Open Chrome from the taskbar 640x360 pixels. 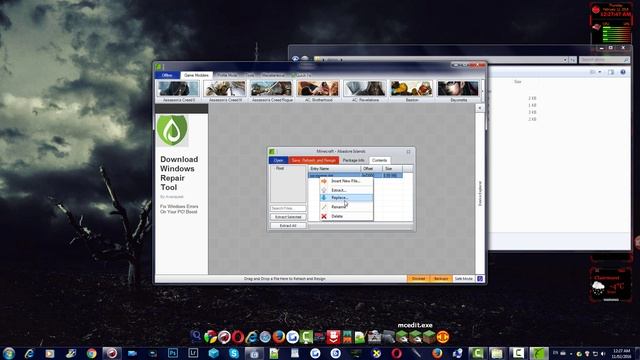pos(91,353)
